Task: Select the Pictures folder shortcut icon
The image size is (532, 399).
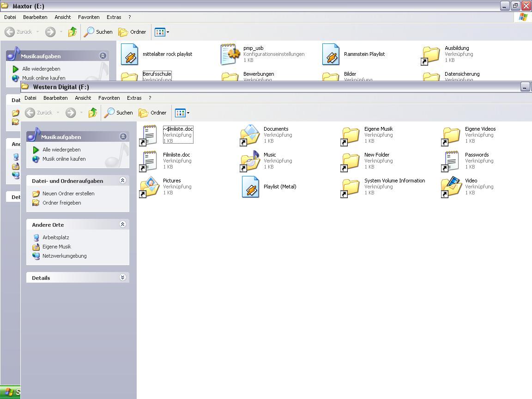Action: 149,187
